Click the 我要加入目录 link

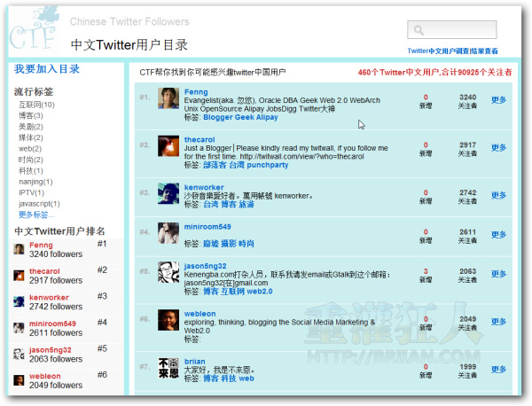tap(47, 69)
